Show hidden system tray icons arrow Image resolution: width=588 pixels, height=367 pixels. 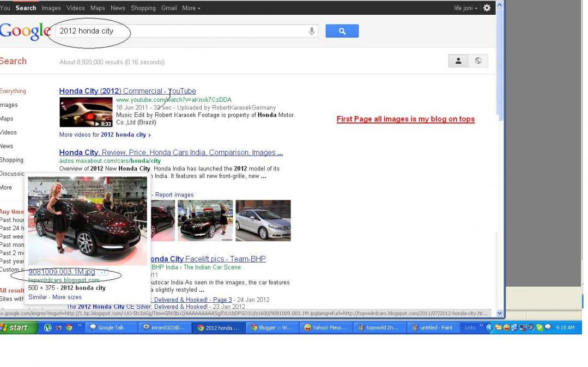pos(489,327)
